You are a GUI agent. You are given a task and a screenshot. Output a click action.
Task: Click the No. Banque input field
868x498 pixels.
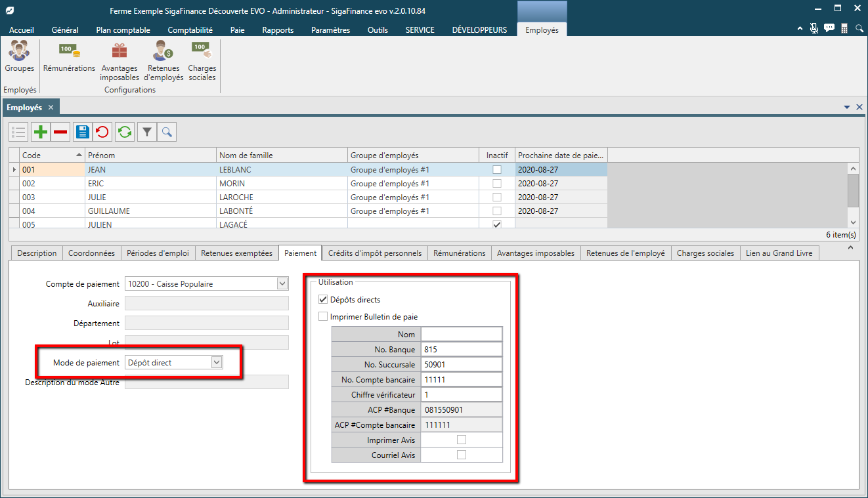(x=462, y=349)
